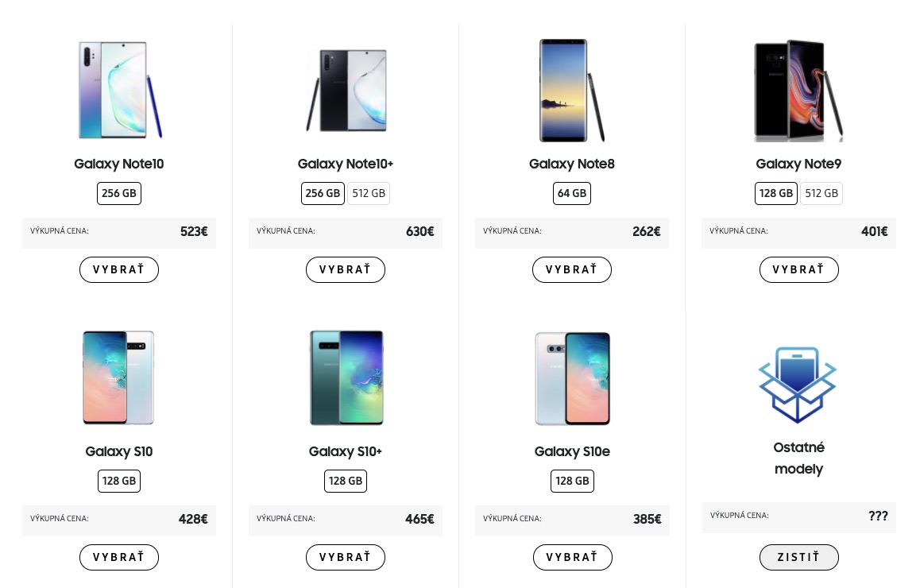The image size is (920, 588).
Task: Open the Galaxy S10 phone image
Action: pos(118,377)
